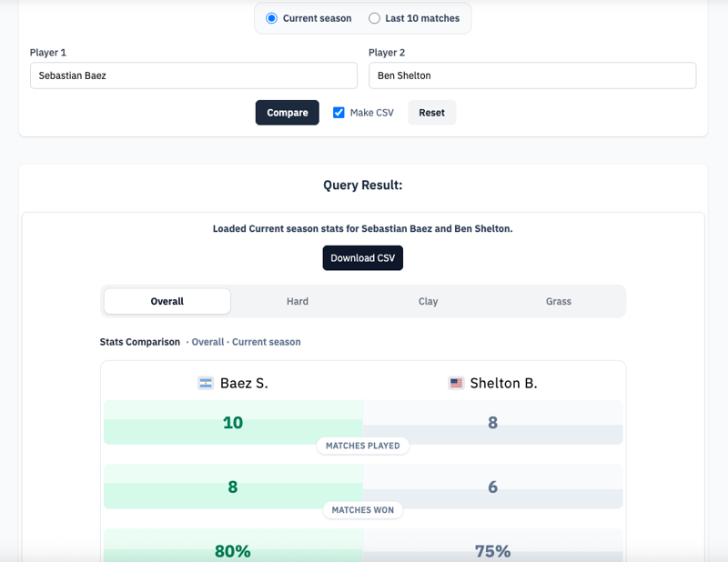The width and height of the screenshot is (728, 562).
Task: Click Baez's matches played value 10
Action: tap(233, 423)
